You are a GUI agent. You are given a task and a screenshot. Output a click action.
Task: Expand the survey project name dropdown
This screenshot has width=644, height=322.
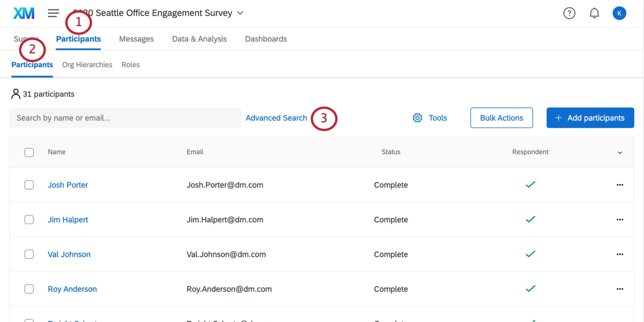tap(240, 13)
